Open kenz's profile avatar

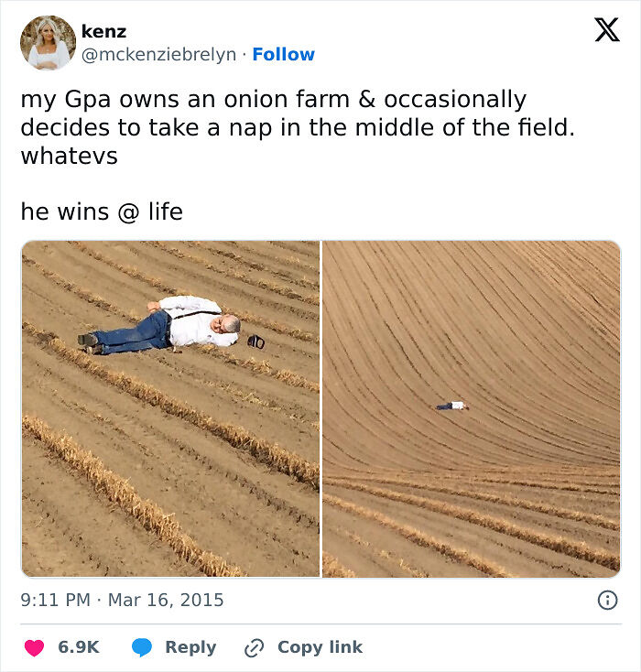pyautogui.click(x=48, y=43)
